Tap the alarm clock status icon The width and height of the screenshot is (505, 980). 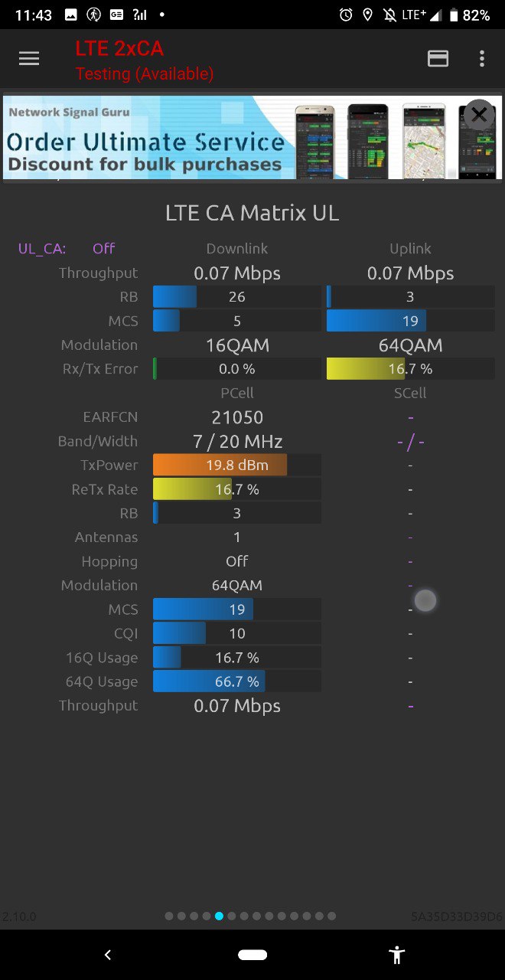(x=346, y=15)
